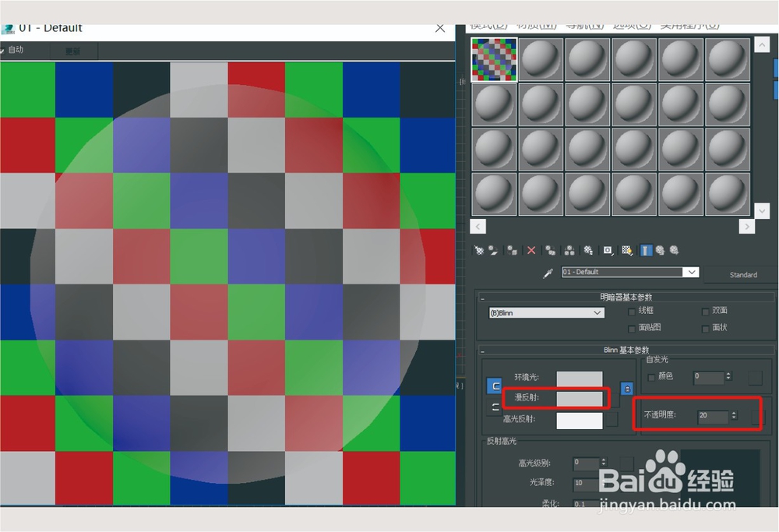Toggle the ambient-diffuse color lock button
This screenshot has height=532, width=779.
495,386
